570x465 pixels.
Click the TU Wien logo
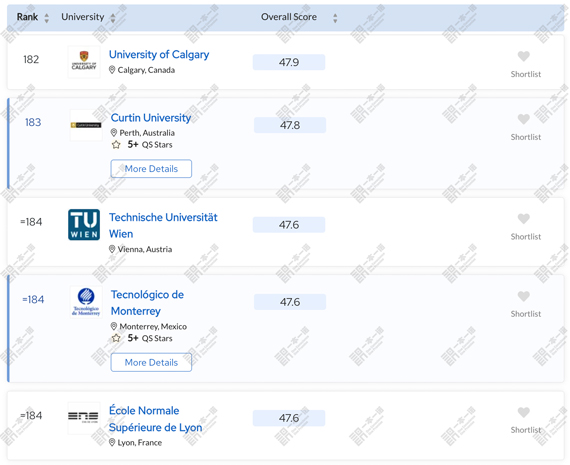click(x=84, y=224)
